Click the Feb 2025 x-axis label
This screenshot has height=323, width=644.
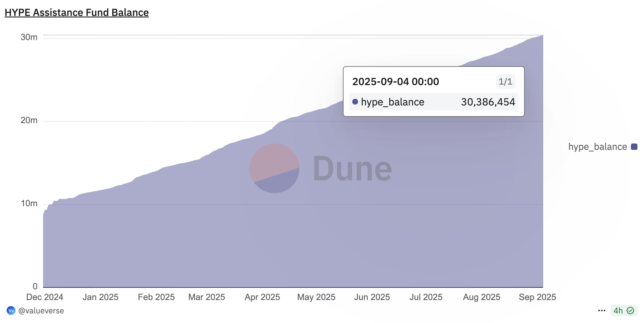click(x=156, y=297)
